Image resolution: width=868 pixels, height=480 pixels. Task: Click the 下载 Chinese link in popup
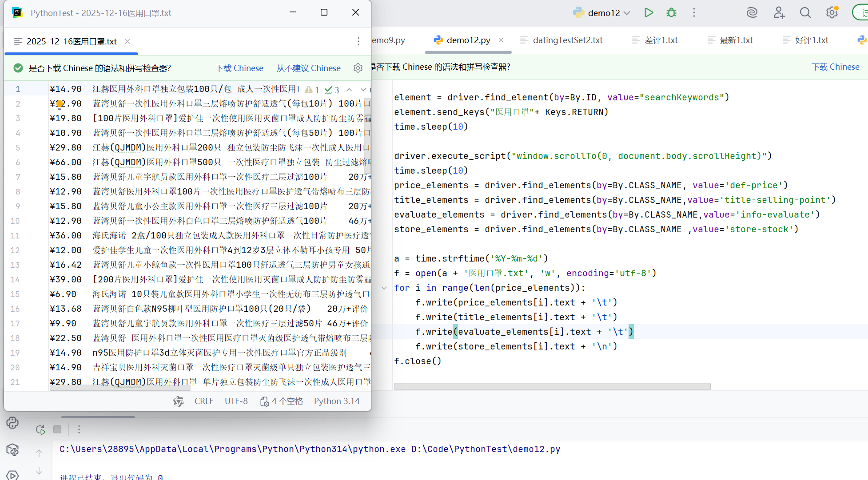(239, 68)
